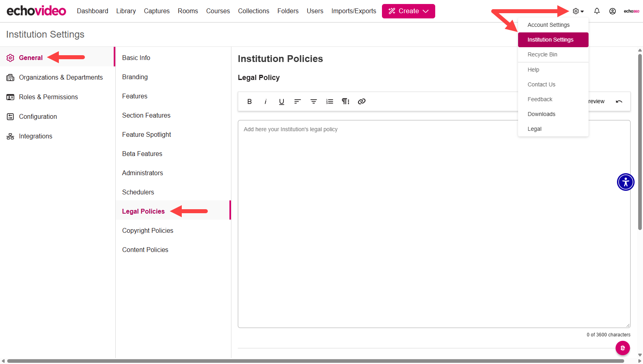Insert a hyperlink with the link icon
The image size is (643, 364).
click(x=362, y=102)
